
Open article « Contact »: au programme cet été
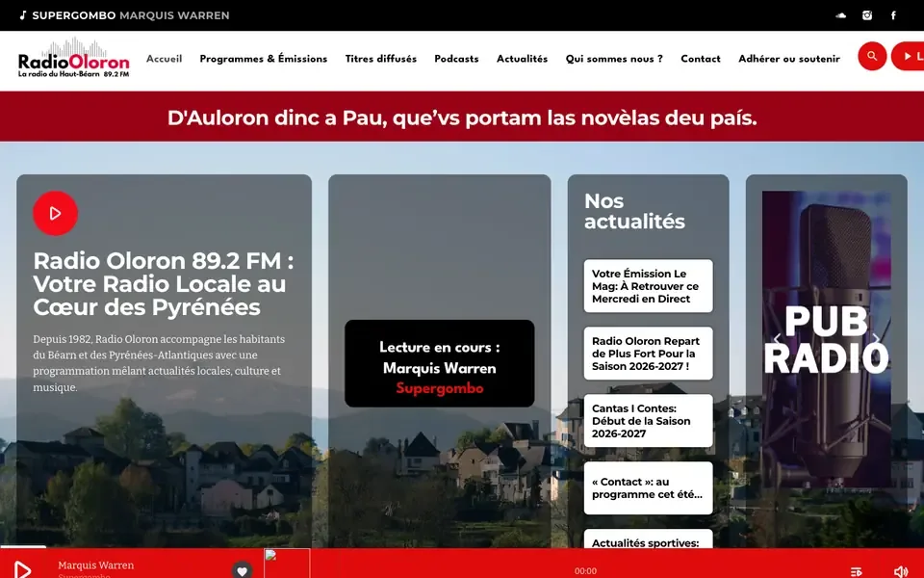coord(648,487)
